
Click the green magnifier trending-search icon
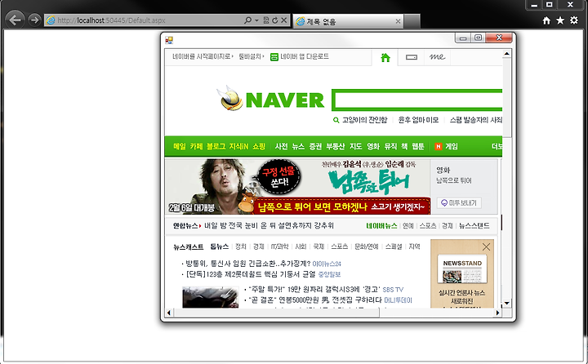(x=336, y=120)
